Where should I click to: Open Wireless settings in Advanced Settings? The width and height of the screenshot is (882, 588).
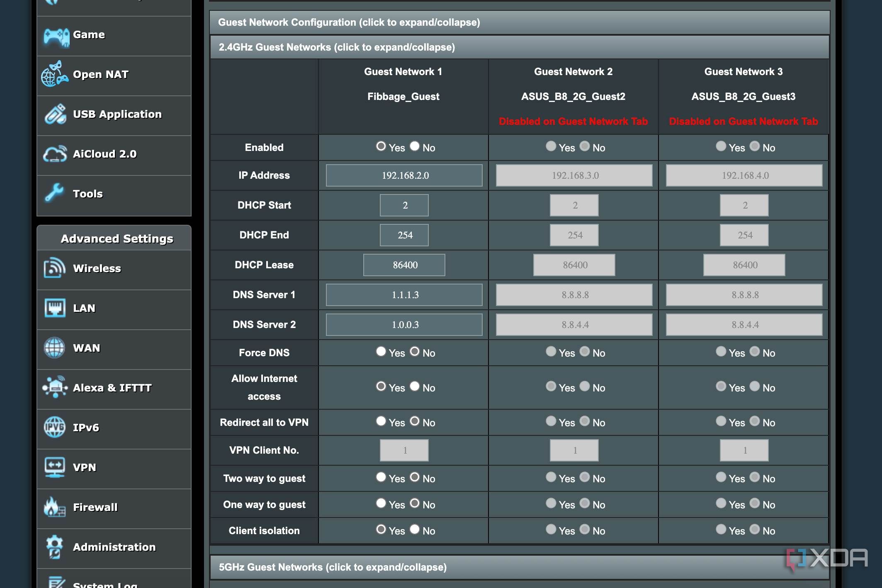pos(97,269)
